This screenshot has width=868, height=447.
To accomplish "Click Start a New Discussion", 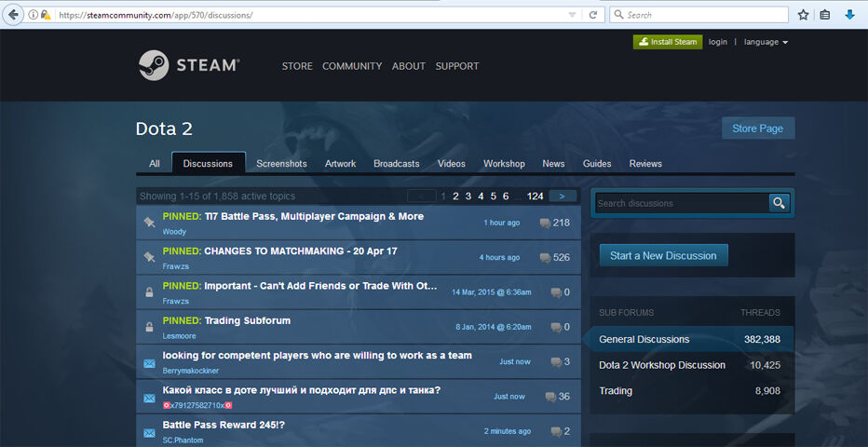I will [x=663, y=255].
